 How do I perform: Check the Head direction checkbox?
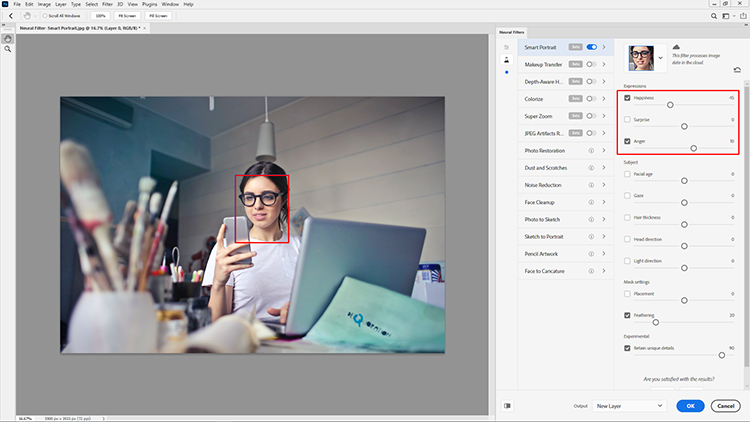pyautogui.click(x=627, y=239)
